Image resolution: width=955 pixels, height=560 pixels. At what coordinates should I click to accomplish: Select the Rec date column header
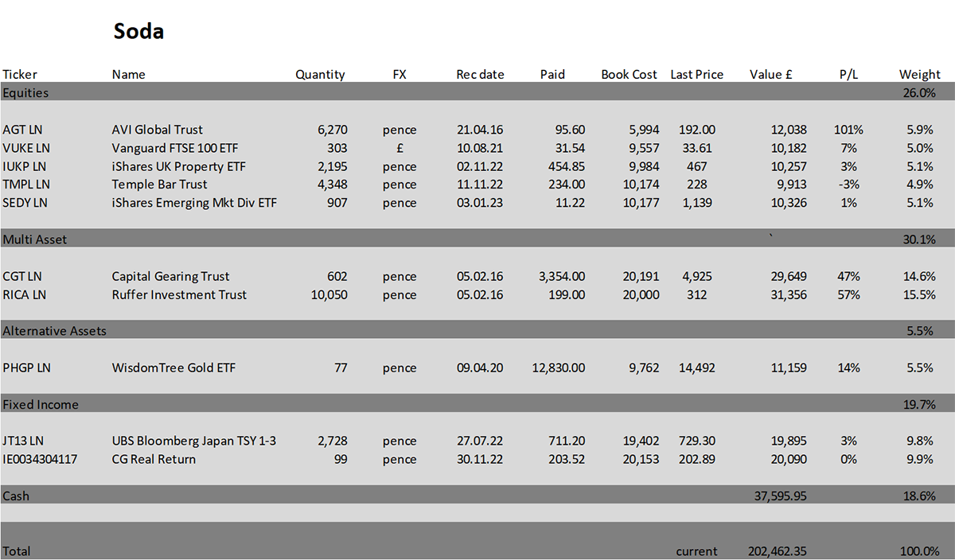pos(480,74)
